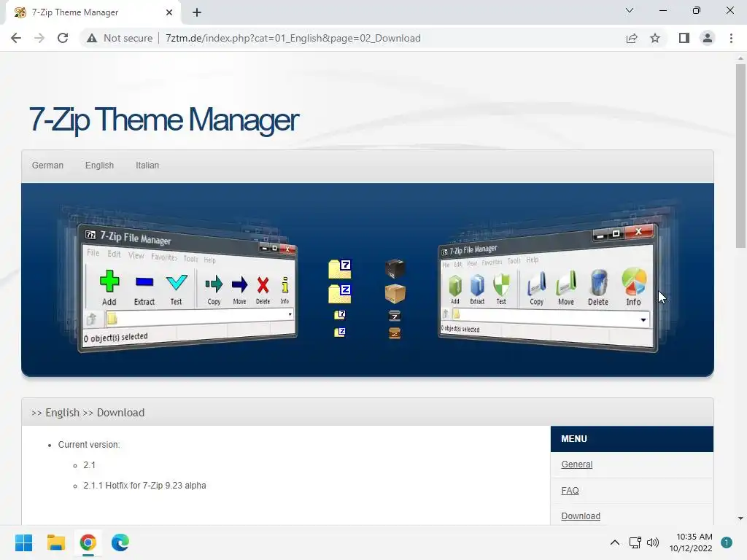The height and width of the screenshot is (560, 747).
Task: Open a new browser tab
Action: pyautogui.click(x=197, y=12)
